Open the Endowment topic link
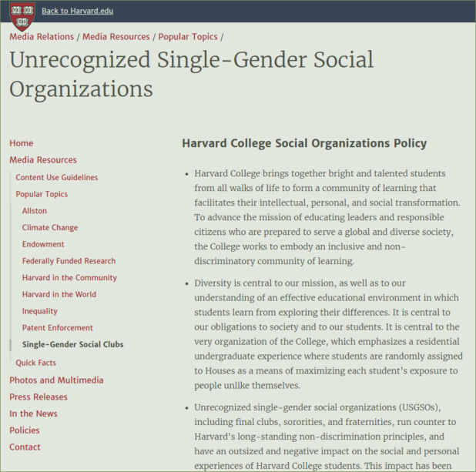 (43, 244)
